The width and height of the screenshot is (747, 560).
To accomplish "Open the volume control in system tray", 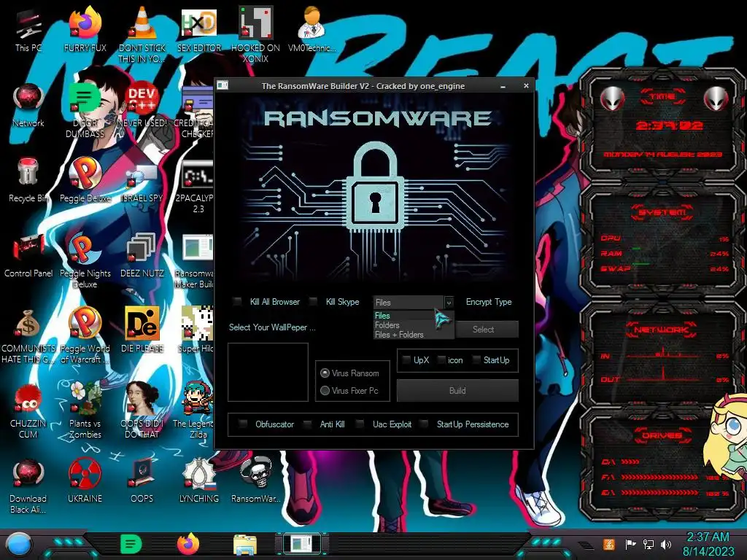I will point(666,544).
